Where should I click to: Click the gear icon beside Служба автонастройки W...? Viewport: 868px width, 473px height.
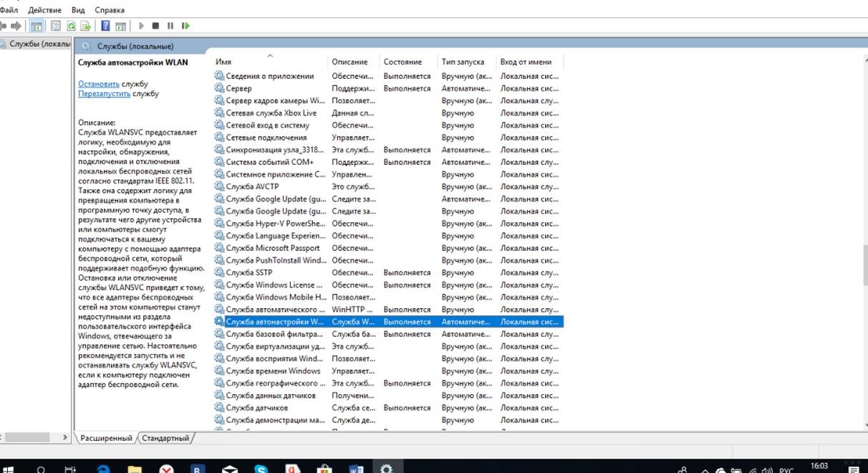(219, 322)
